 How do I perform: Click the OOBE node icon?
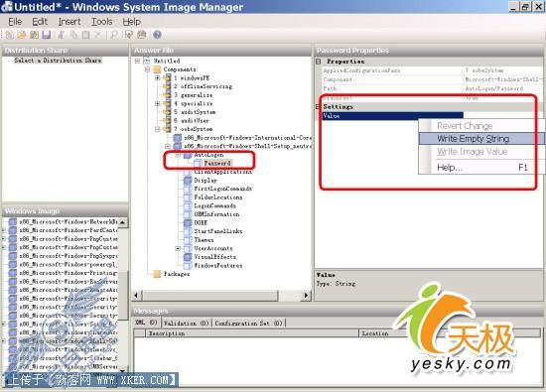coord(188,223)
